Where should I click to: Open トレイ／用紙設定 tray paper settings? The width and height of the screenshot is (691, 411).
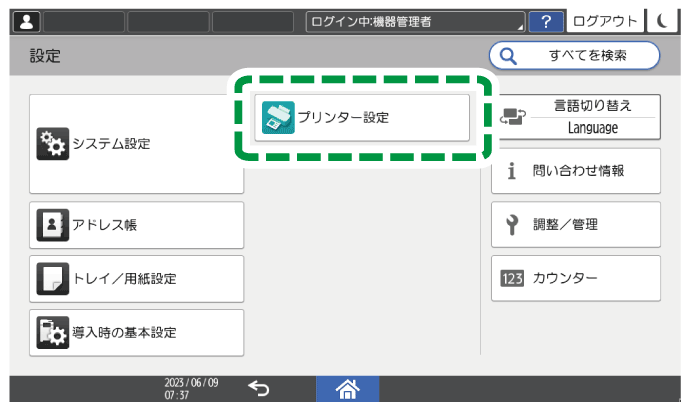(x=137, y=279)
